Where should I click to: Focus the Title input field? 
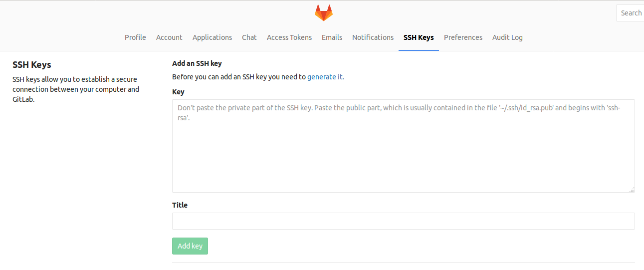click(404, 221)
